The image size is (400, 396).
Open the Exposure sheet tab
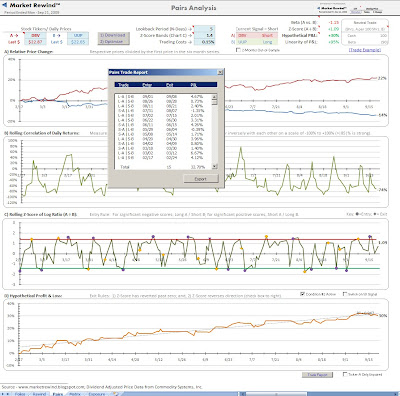tap(97, 394)
